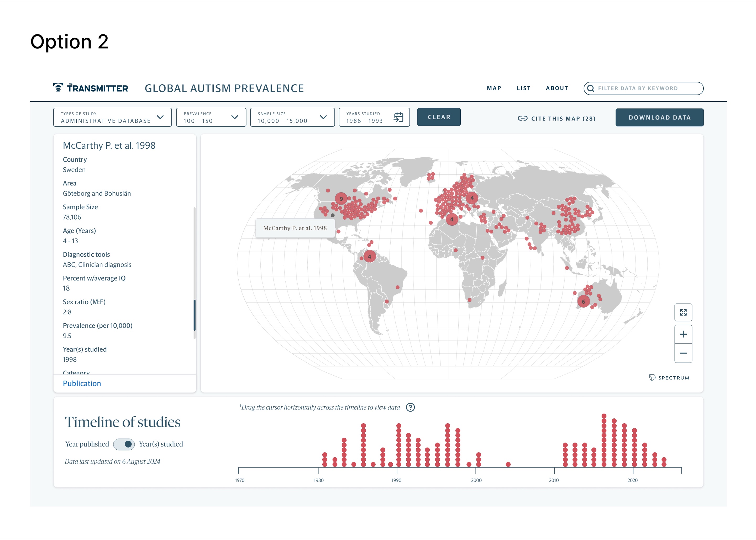
Task: Click the McCarthy P. et al. 1998 tooltip
Action: coord(295,228)
